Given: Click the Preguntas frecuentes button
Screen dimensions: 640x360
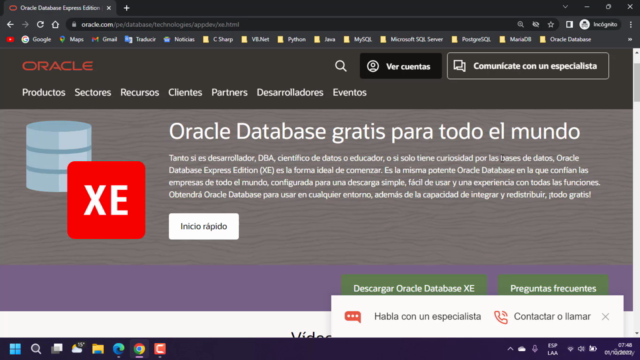Looking at the screenshot, I should pyautogui.click(x=553, y=287).
